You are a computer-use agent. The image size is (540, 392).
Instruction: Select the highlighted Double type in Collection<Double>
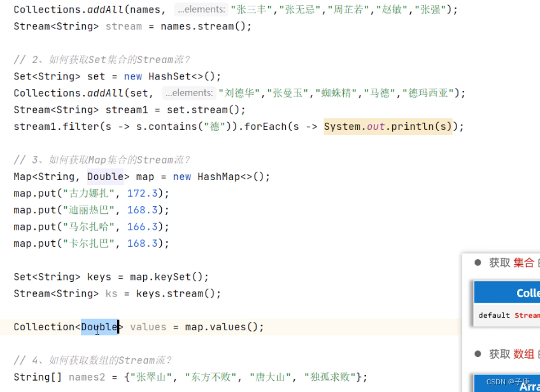coord(99,326)
